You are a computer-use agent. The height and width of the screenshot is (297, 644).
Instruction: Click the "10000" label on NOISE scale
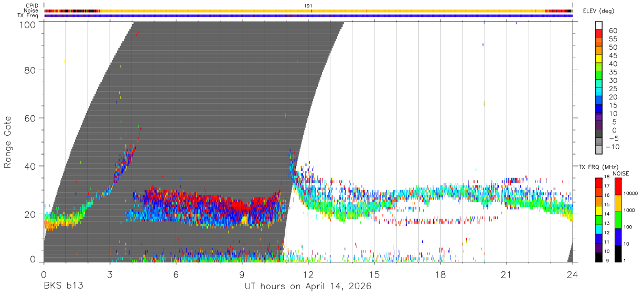point(630,194)
